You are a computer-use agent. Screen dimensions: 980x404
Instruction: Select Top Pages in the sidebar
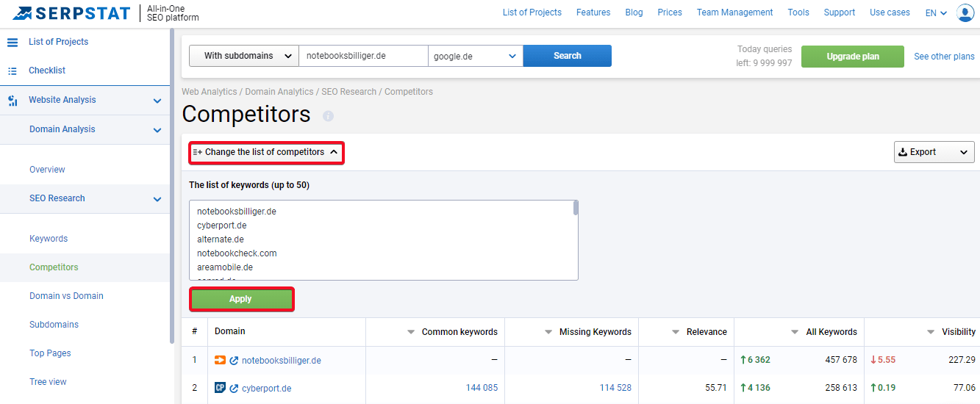coord(50,353)
